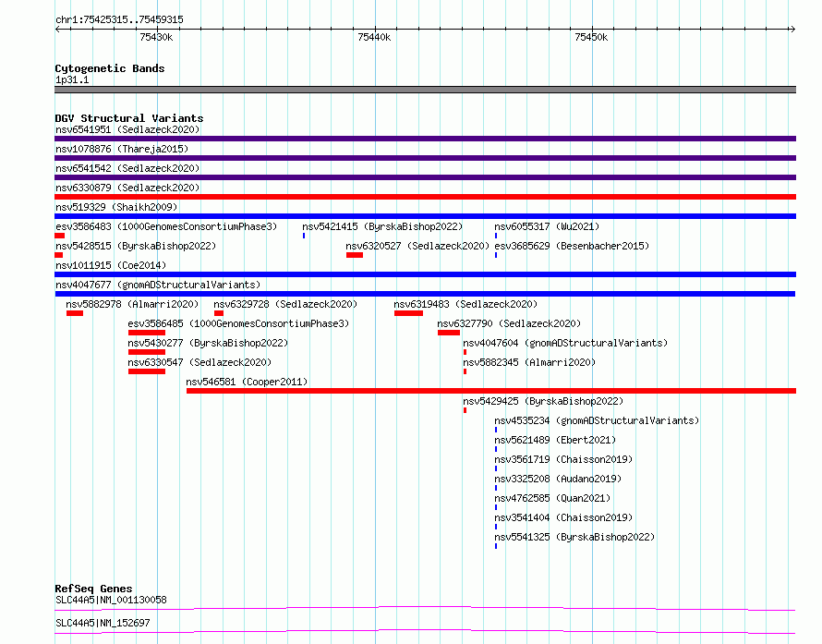Click the red bar under nsv6319483

click(x=409, y=313)
